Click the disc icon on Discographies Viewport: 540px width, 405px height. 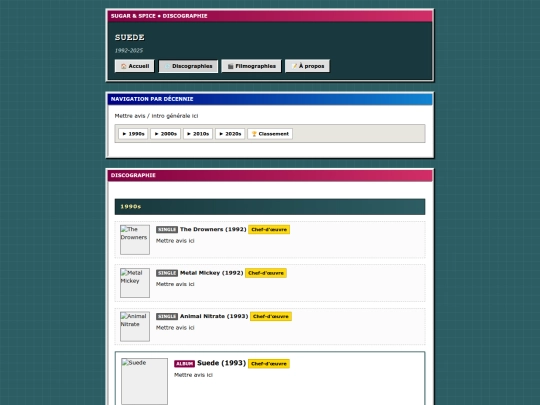(x=167, y=66)
